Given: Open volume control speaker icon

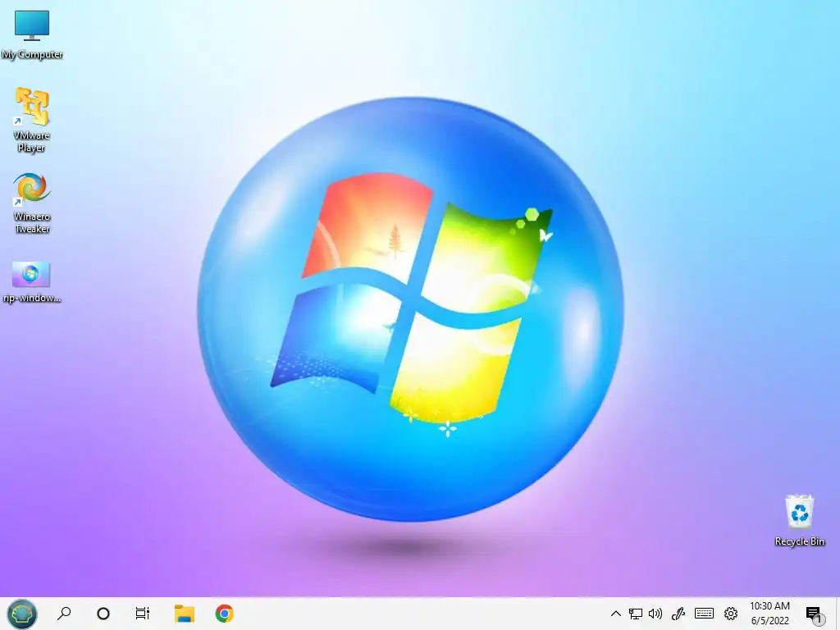Looking at the screenshot, I should click(x=655, y=614).
